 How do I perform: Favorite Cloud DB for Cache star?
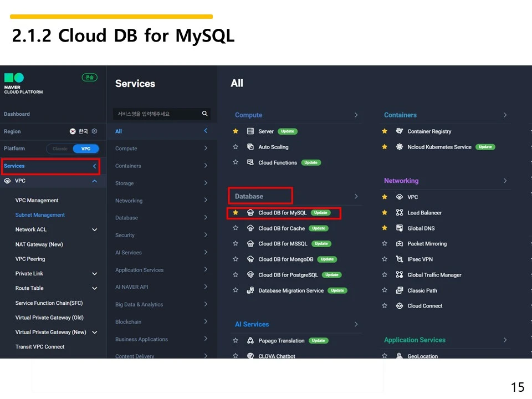point(236,228)
